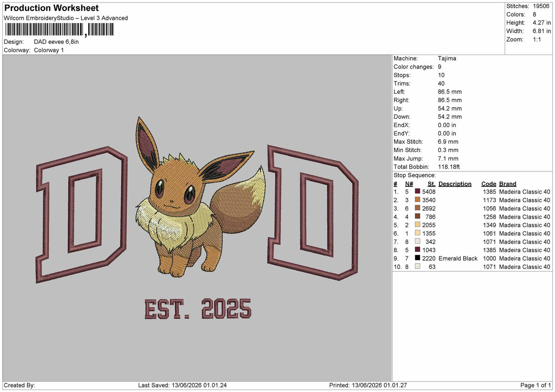Screen dimensions: 555x392
Task: Click the 'Stop Sequence:' heading
Action: [x=414, y=176]
